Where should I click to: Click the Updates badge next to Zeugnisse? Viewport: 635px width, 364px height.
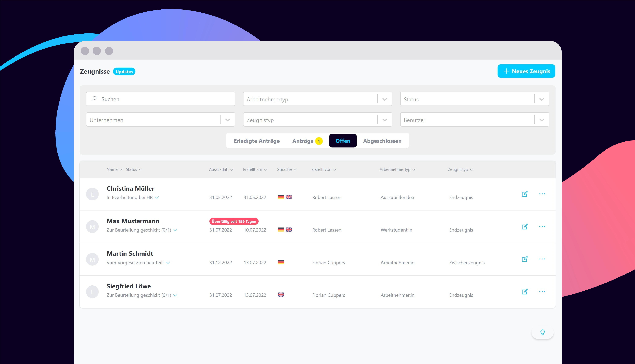124,71
